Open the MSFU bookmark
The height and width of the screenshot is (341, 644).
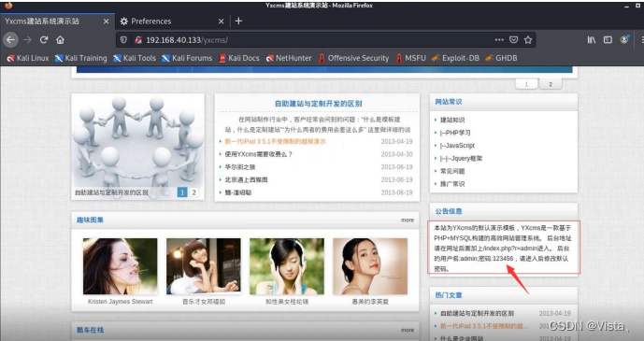pyautogui.click(x=410, y=58)
